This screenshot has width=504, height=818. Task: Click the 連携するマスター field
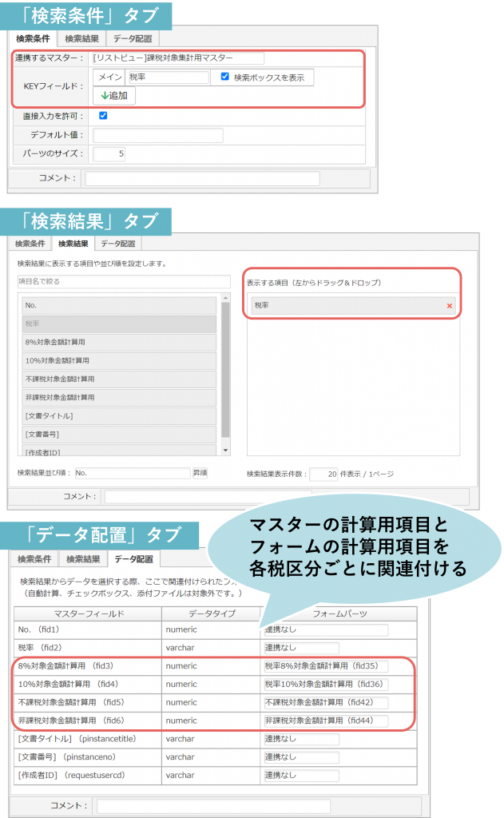tap(177, 58)
